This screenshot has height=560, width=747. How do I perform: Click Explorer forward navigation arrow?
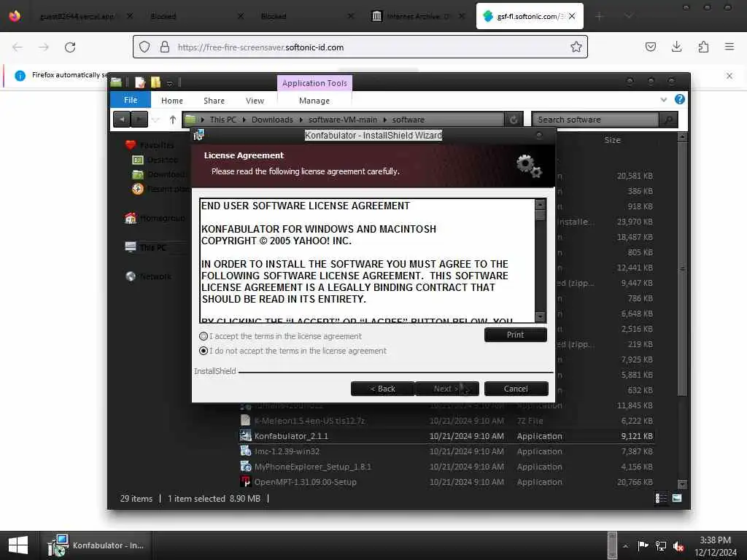139,119
